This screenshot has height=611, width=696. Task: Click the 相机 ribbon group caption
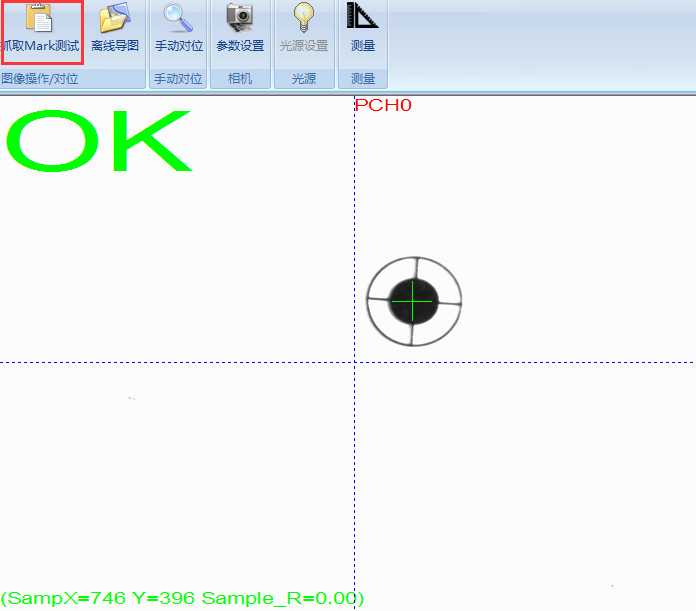point(240,78)
